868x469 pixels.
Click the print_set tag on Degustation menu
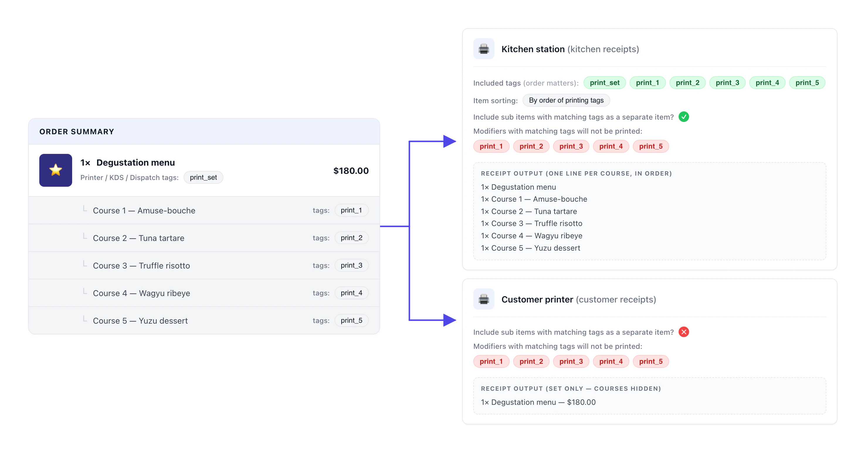pyautogui.click(x=203, y=177)
